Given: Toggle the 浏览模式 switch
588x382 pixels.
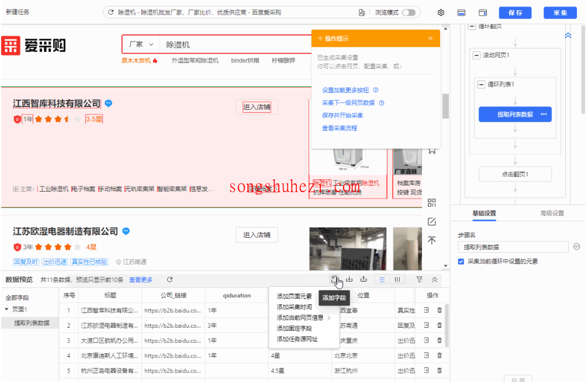Looking at the screenshot, I should coord(409,12).
